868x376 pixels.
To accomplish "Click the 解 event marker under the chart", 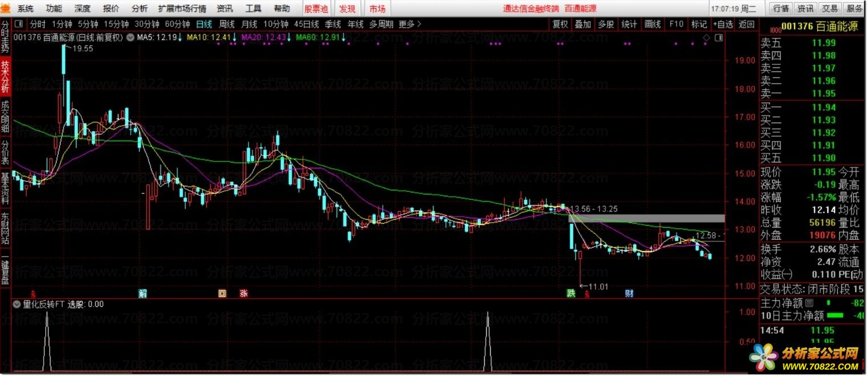I will [143, 294].
